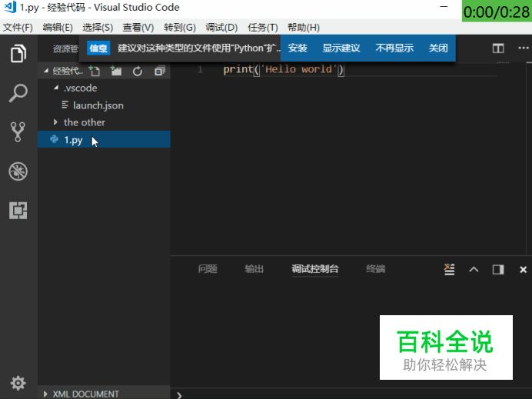
Task: Click 关闭 to dismiss notification
Action: 438,48
